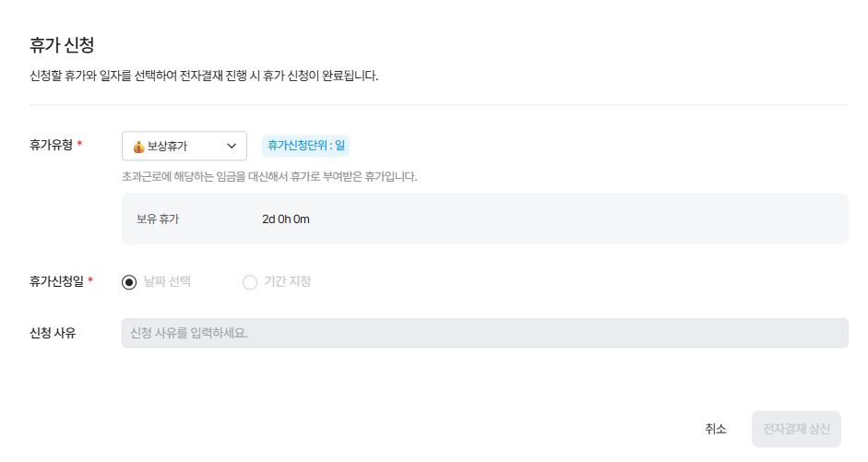Click the 휴가신청일 field label
This screenshot has height=462, width=868.
pyautogui.click(x=56, y=281)
